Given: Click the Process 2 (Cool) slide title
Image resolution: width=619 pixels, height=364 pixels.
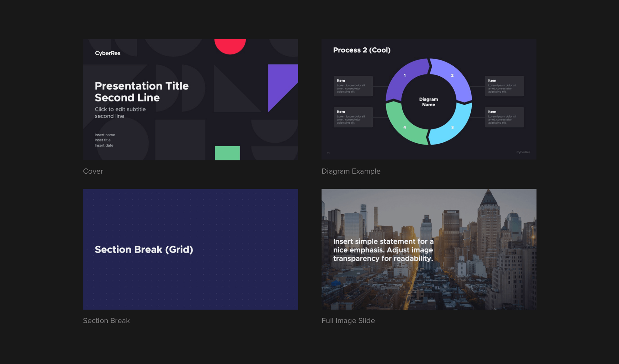Looking at the screenshot, I should [x=361, y=50].
